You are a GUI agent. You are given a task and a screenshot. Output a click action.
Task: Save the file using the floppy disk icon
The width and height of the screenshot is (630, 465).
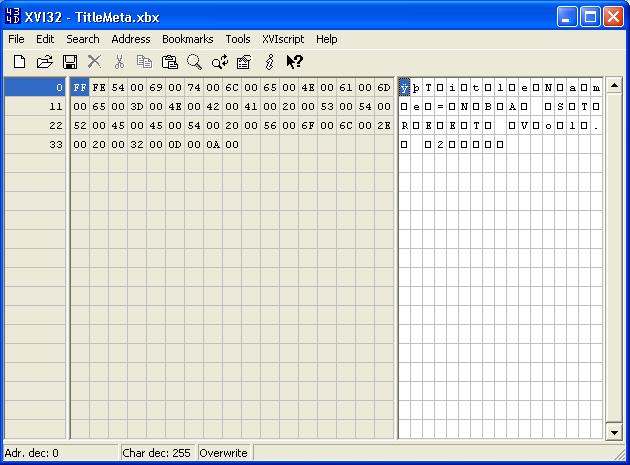coord(70,62)
